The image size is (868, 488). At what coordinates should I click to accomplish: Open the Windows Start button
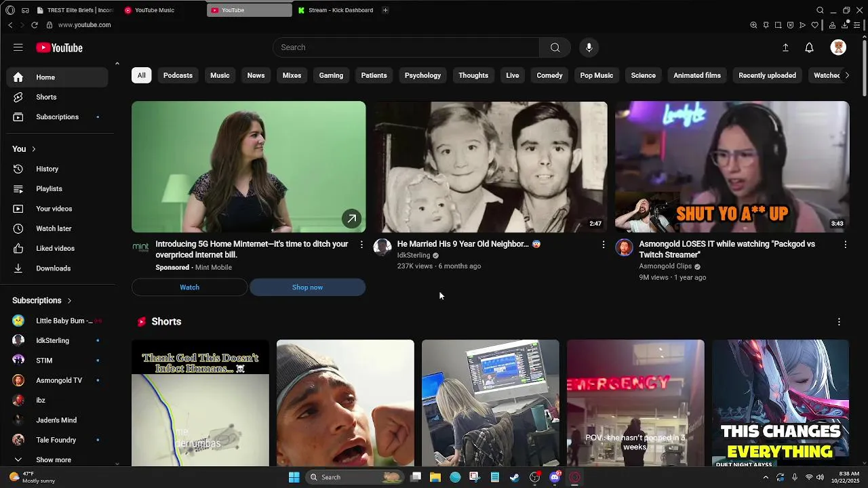[294, 477]
